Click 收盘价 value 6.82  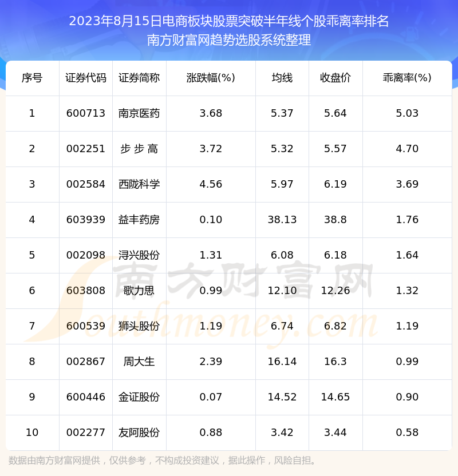(x=335, y=326)
